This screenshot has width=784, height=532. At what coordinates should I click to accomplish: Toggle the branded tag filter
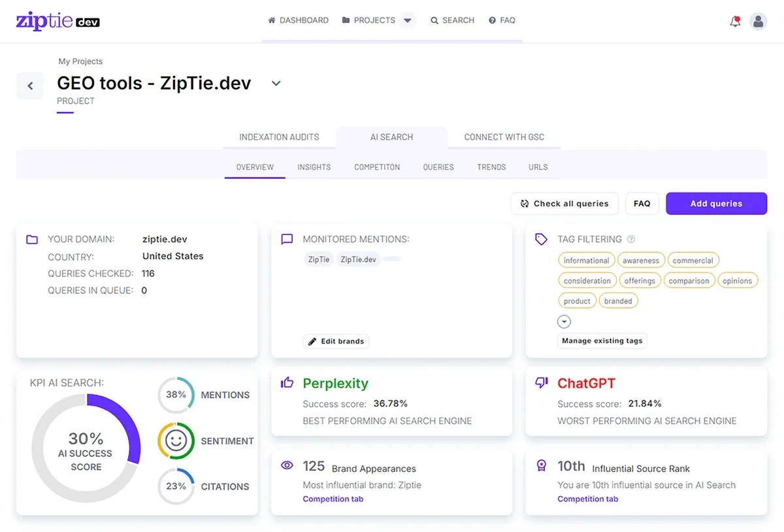(x=618, y=301)
